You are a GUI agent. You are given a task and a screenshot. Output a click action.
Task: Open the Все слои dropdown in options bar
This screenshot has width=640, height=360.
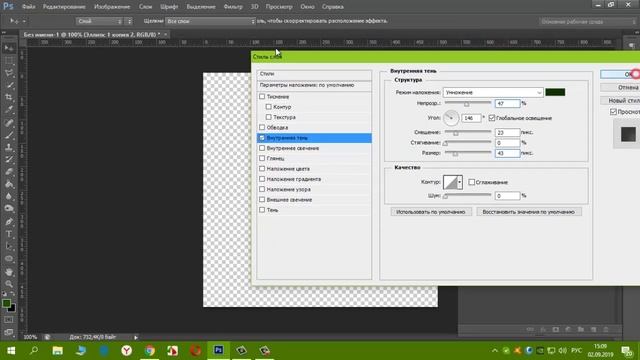(x=210, y=21)
